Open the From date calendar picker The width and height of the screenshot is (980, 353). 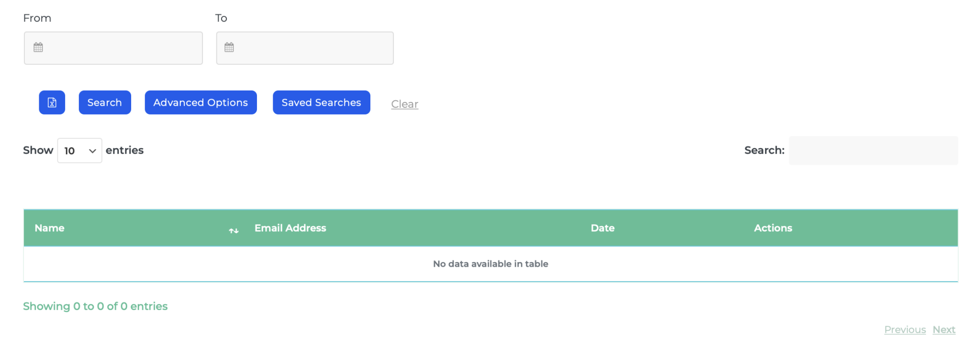tap(38, 47)
